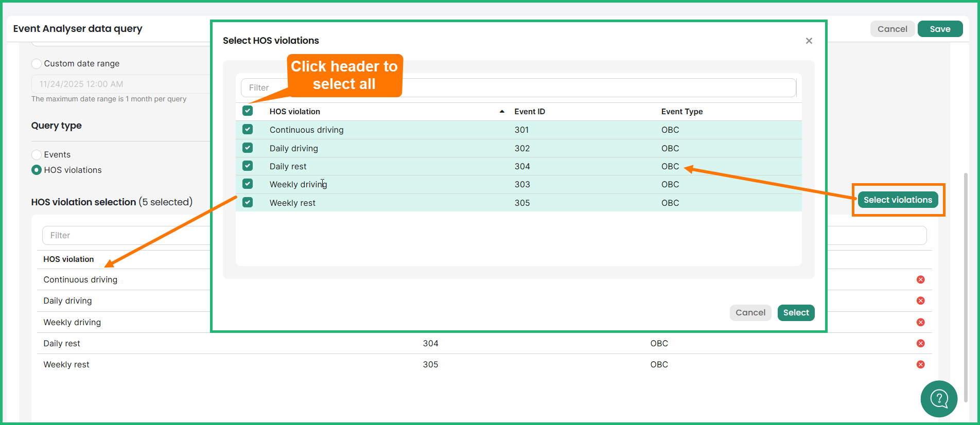Screen dimensions: 980x425
Task: Uncheck the Daily rest checkbox
Action: pos(248,166)
